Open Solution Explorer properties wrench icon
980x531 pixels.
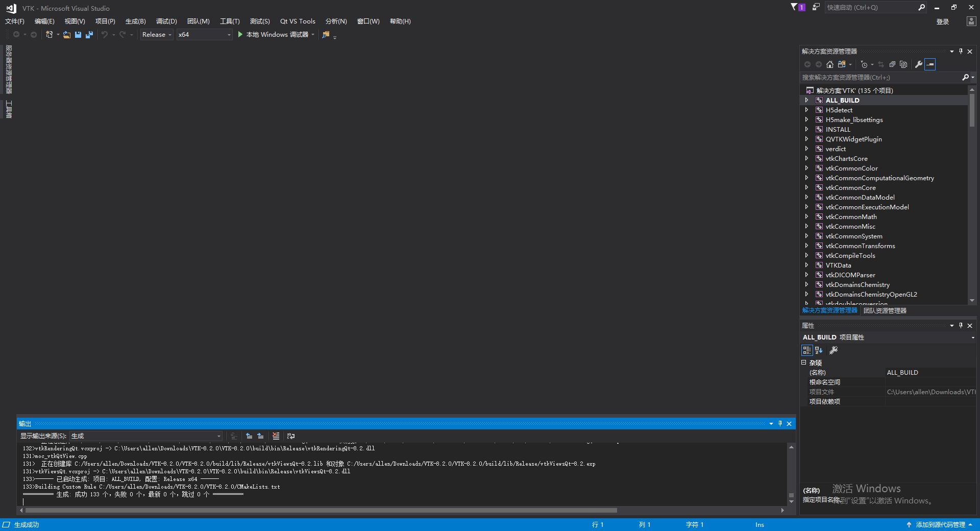point(919,64)
